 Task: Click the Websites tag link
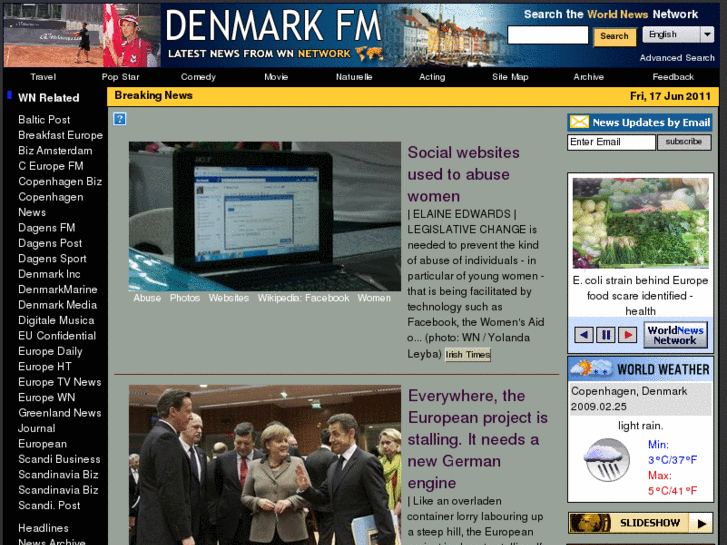tap(229, 298)
